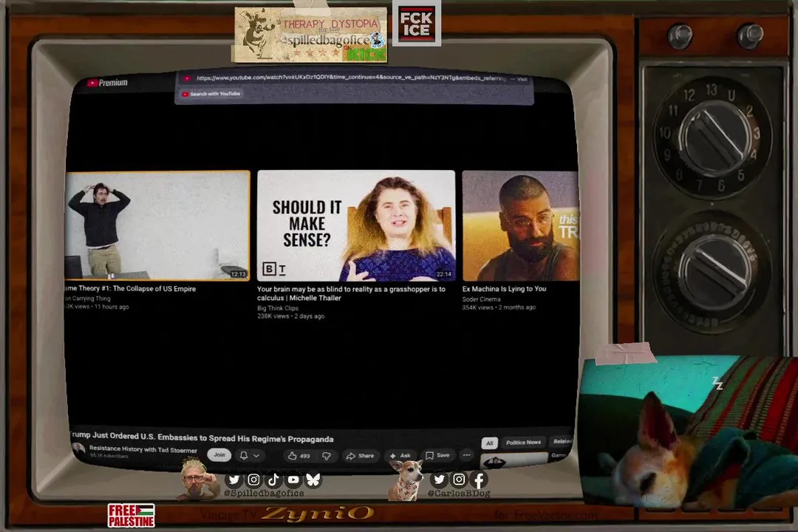
Task: Click the Big Think 'BT' logo on thumbnail
Action: pyautogui.click(x=274, y=268)
